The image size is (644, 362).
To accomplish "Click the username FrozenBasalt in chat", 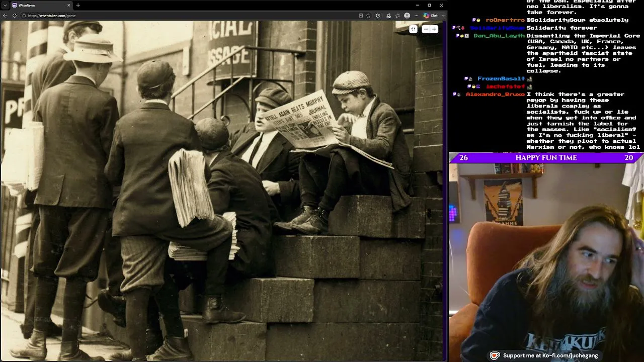I will [501, 78].
